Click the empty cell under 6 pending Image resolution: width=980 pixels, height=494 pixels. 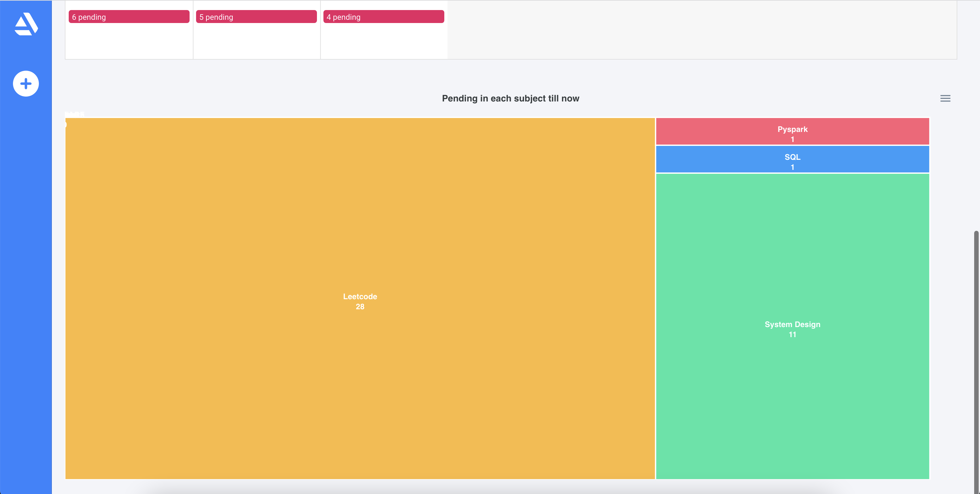(129, 41)
